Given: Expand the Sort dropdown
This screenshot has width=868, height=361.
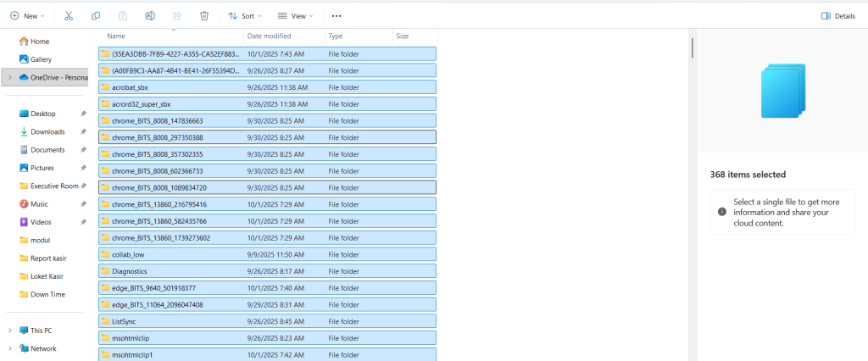Looking at the screenshot, I should pos(245,15).
